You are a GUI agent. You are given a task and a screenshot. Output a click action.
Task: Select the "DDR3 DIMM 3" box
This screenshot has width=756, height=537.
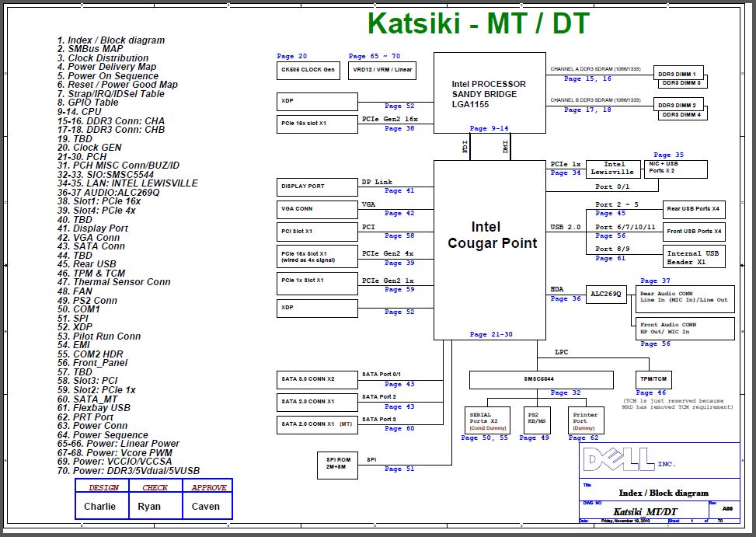683,84
